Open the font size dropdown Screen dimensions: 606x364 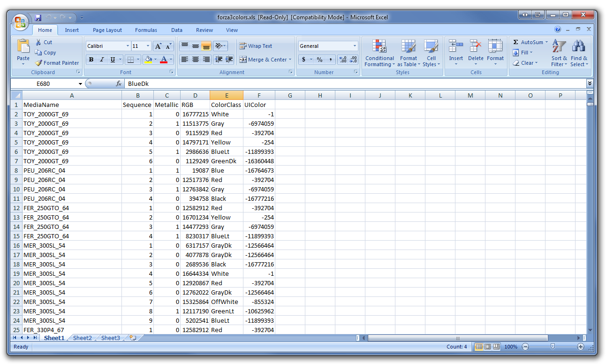click(x=148, y=46)
